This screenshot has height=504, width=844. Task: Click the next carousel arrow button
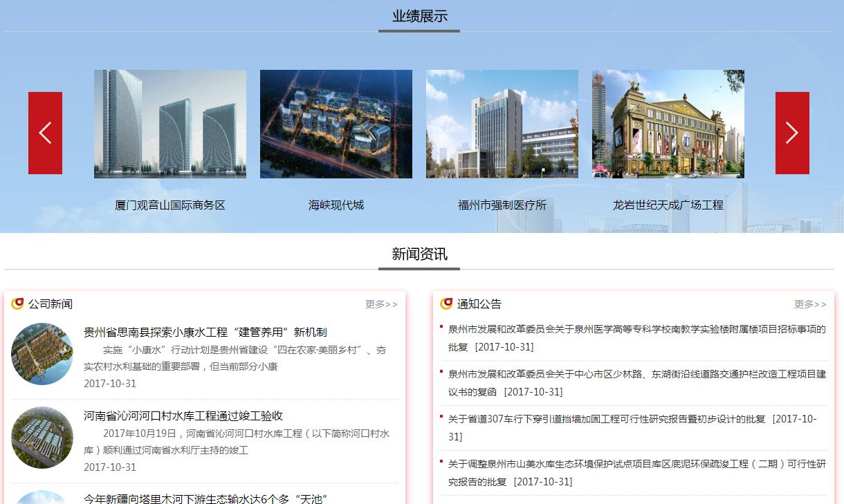792,133
